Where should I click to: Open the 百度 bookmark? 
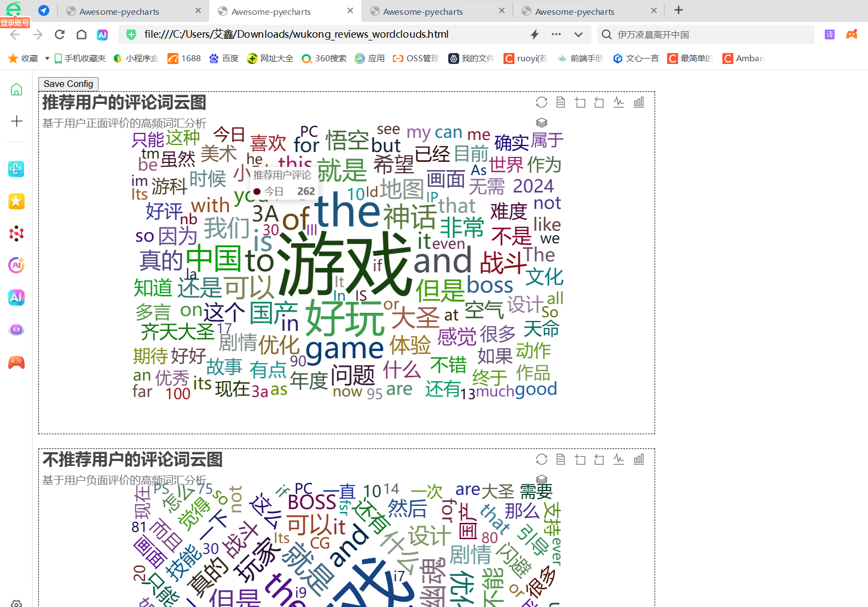click(224, 59)
